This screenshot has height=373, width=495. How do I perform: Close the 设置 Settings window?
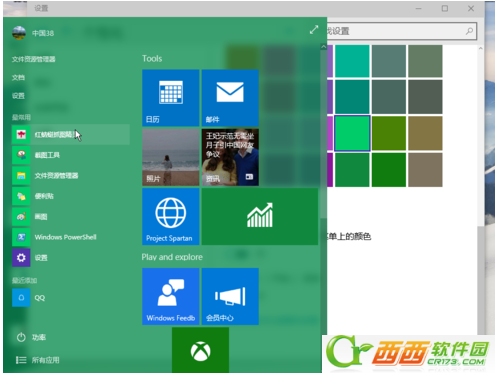pyautogui.click(x=471, y=8)
